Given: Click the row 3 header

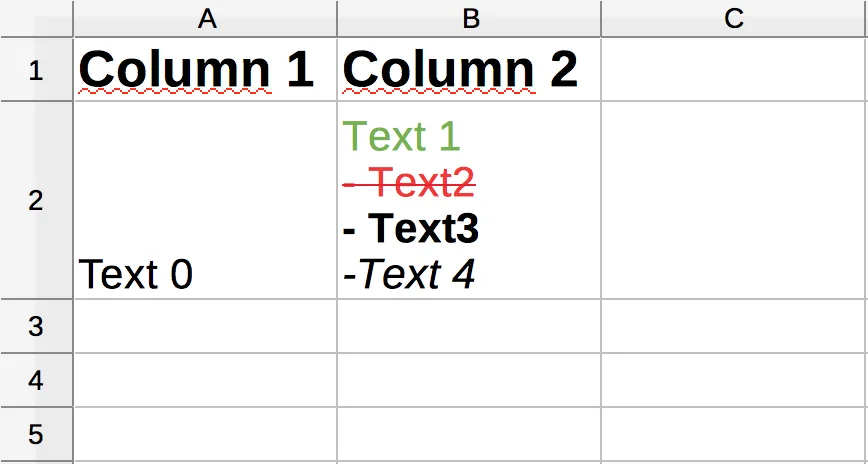Looking at the screenshot, I should pyautogui.click(x=36, y=326).
